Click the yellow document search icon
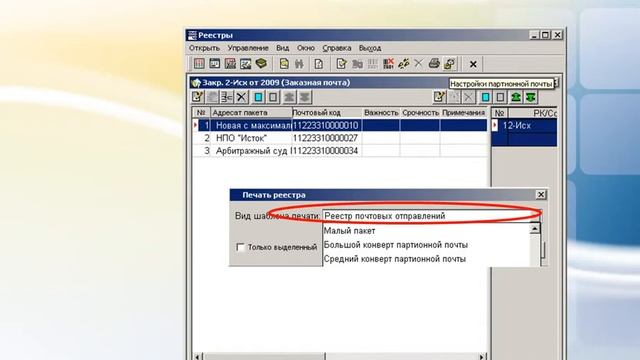 284,64
